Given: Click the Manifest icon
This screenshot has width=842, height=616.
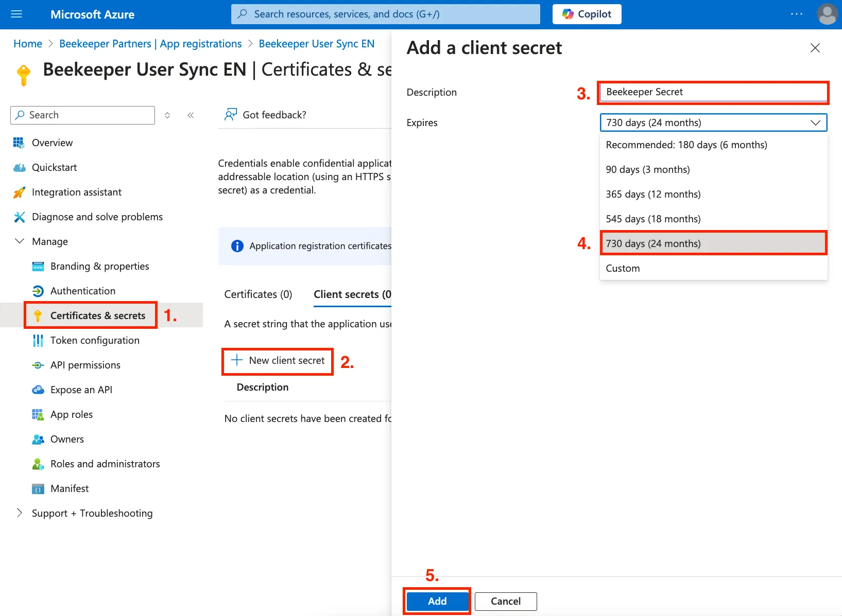Looking at the screenshot, I should tap(38, 489).
